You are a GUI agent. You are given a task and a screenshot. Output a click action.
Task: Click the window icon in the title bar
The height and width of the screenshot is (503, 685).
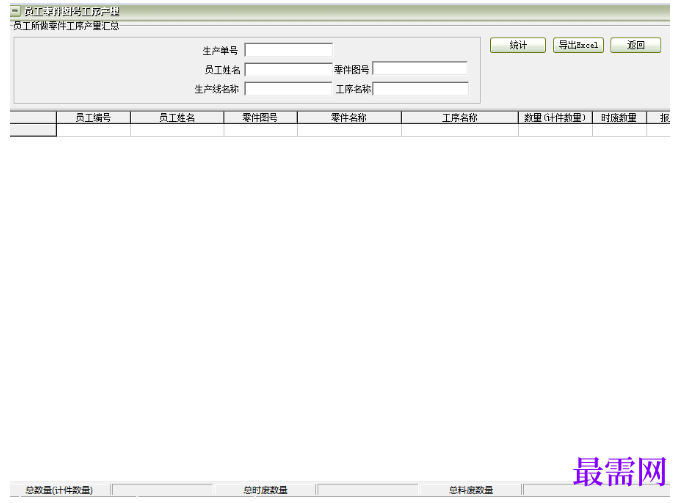pyautogui.click(x=15, y=10)
